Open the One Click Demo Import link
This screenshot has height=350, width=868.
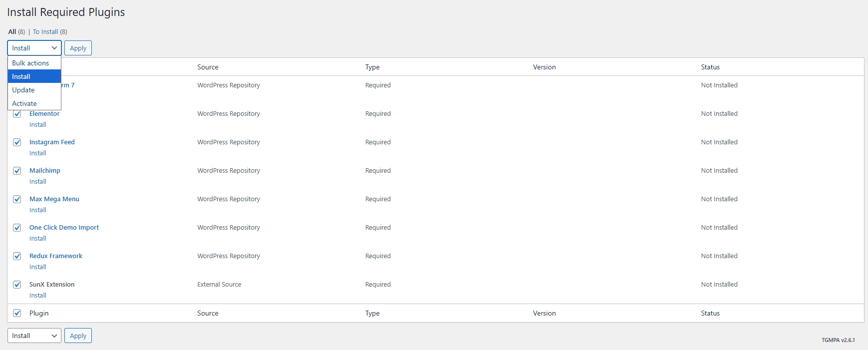tap(64, 227)
